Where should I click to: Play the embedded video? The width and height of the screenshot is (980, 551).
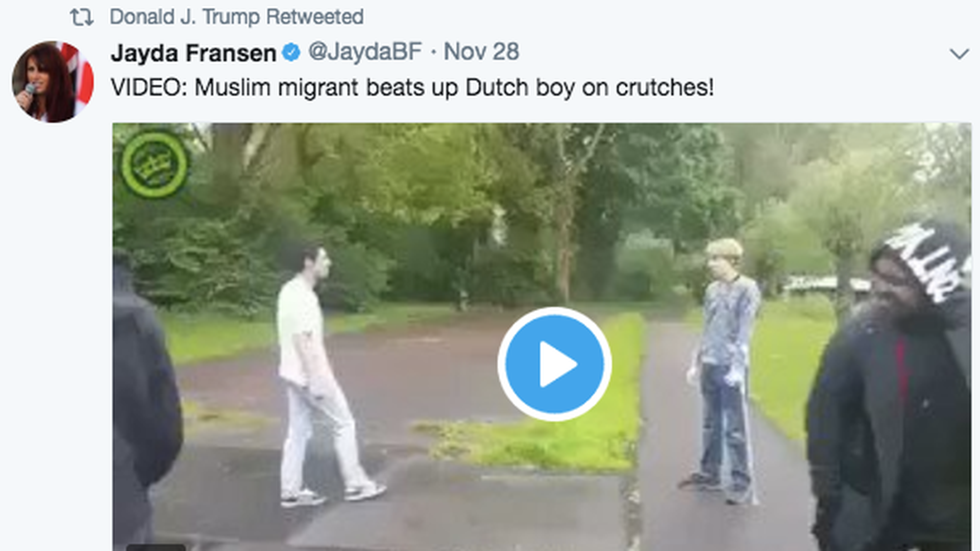point(555,364)
